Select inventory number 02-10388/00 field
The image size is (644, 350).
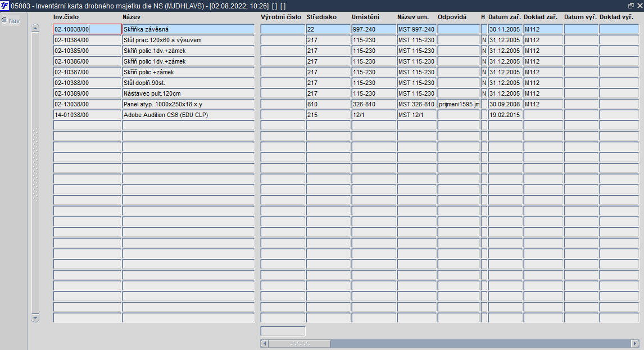point(88,83)
